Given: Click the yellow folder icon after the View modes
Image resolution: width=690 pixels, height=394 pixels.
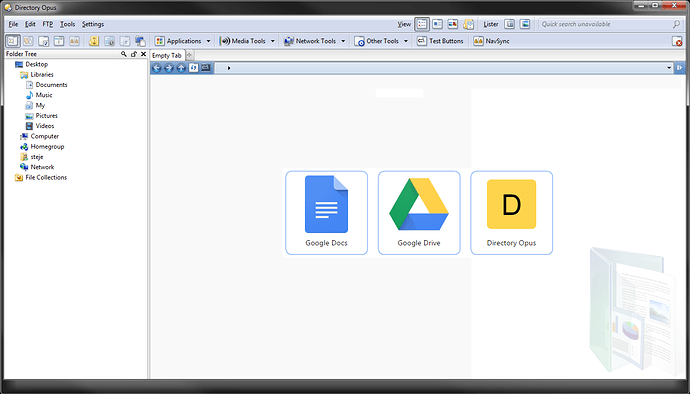Looking at the screenshot, I should tap(468, 24).
